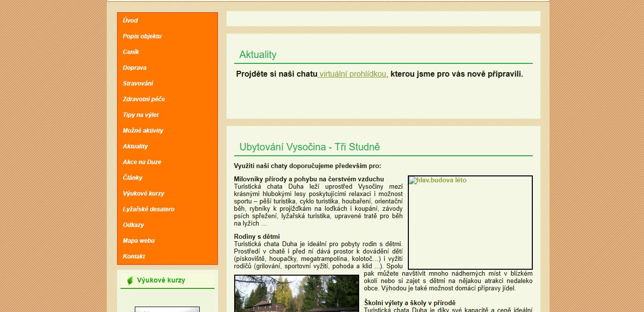Click the chalet photo thumbnail
Viewport: 644px width, 312px height.
click(x=297, y=293)
